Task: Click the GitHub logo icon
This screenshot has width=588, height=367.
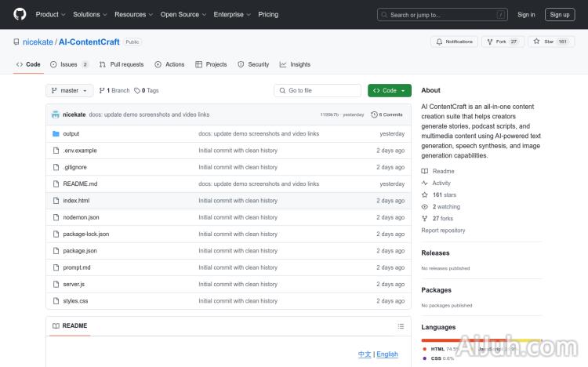Action: click(x=20, y=14)
